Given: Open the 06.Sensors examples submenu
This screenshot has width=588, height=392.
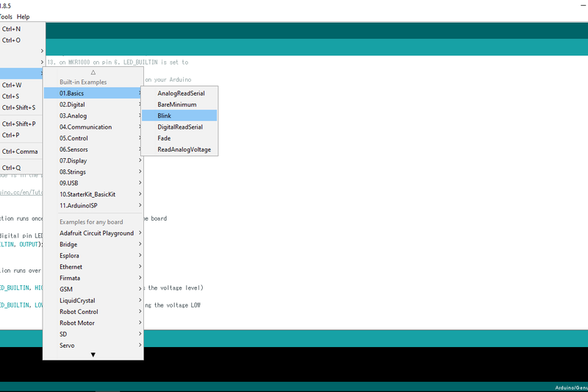Looking at the screenshot, I should tap(93, 149).
